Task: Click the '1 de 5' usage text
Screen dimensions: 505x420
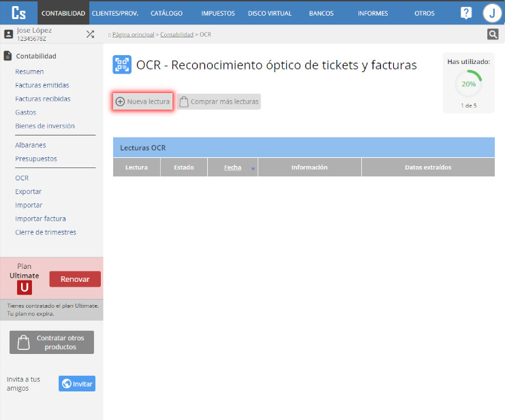Action: tap(469, 106)
